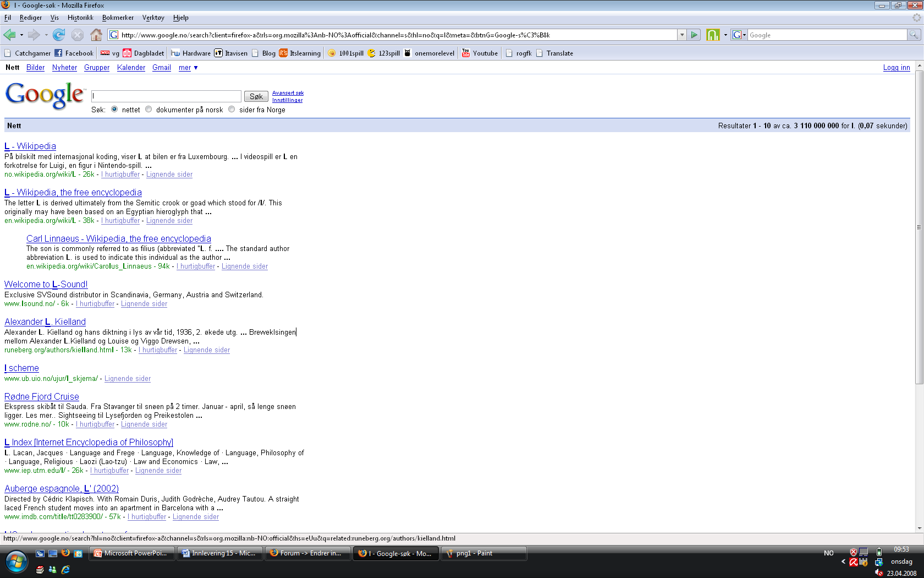This screenshot has height=578, width=924.
Task: Open the onemorelevel bookmark
Action: [429, 53]
